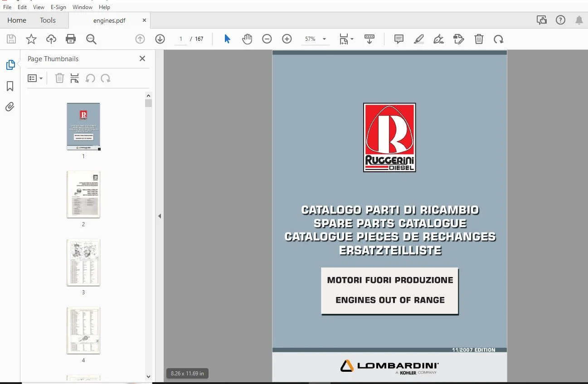Image resolution: width=588 pixels, height=384 pixels.
Task: Close the Page Thumbnails panel
Action: coord(142,58)
